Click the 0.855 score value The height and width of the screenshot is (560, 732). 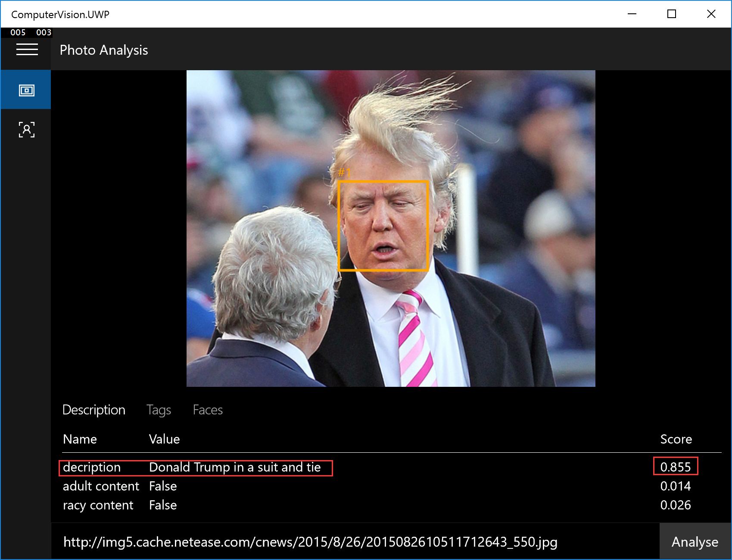pos(676,467)
